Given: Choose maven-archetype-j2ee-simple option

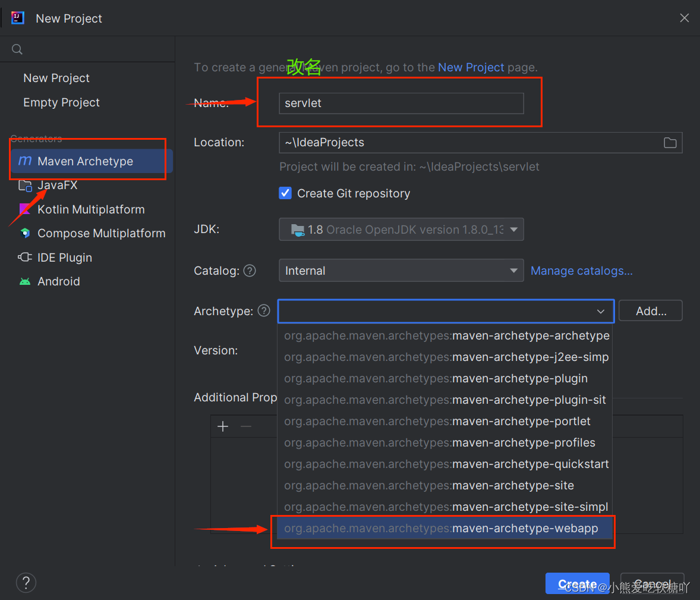Looking at the screenshot, I should (x=444, y=357).
